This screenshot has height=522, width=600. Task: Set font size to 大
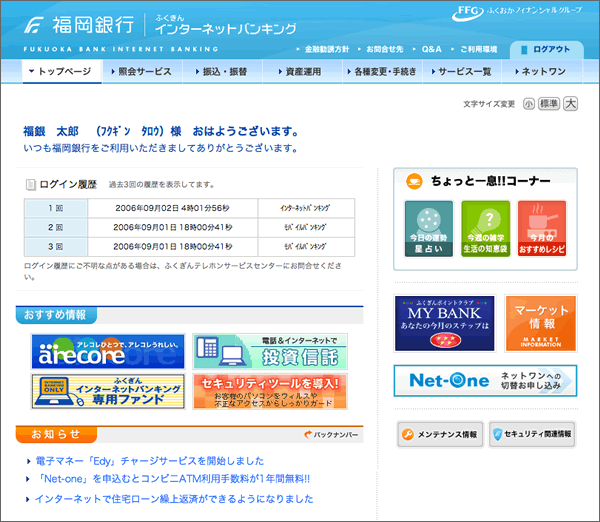pos(571,104)
